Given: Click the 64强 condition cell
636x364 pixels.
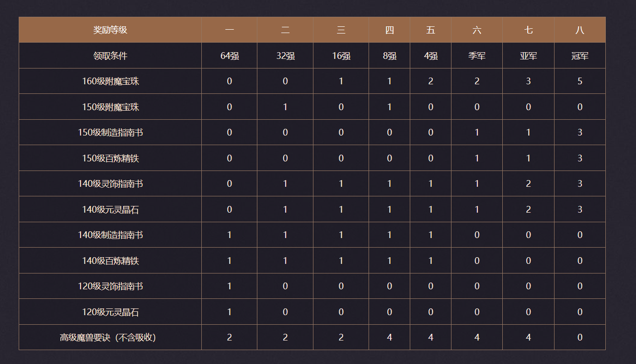Looking at the screenshot, I should pos(229,56).
